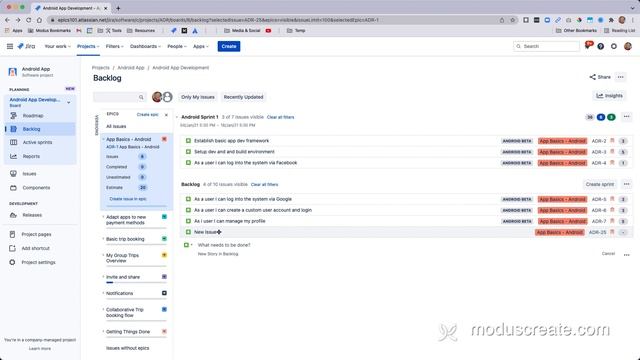
Task: Open the People menu
Action: (x=177, y=47)
